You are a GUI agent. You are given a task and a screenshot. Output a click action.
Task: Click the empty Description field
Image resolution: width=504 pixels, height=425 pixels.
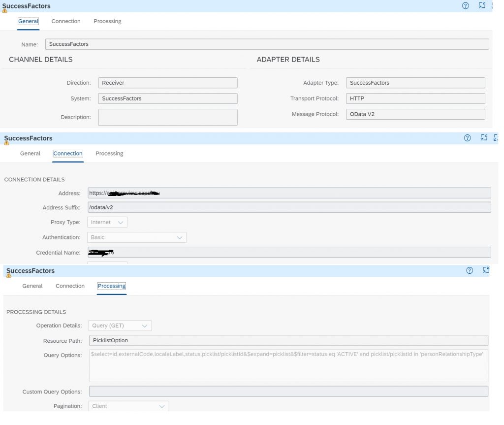(x=168, y=117)
